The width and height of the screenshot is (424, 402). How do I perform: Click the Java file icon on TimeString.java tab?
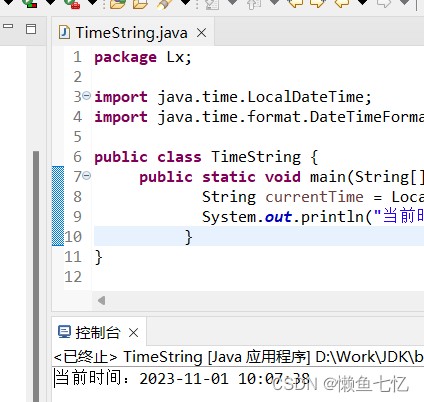point(64,33)
